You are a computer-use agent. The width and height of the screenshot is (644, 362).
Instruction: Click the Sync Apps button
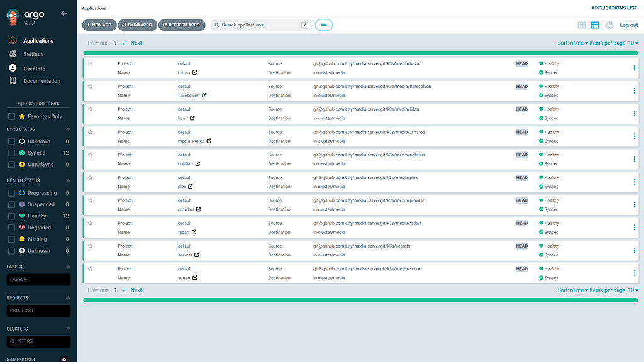137,25
